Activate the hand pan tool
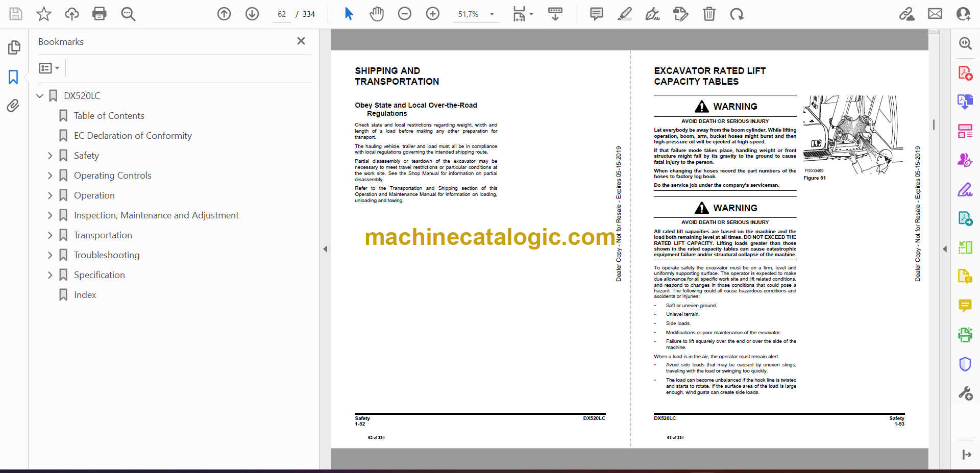 [x=377, y=14]
